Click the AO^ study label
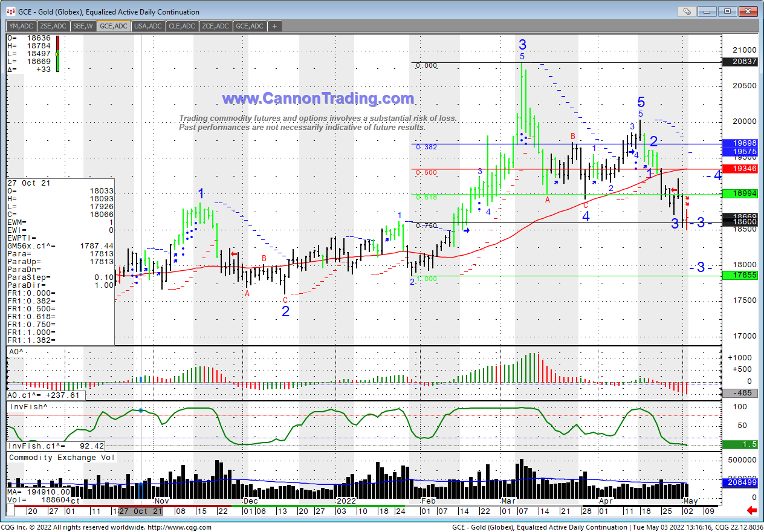764x532 pixels. (16, 351)
